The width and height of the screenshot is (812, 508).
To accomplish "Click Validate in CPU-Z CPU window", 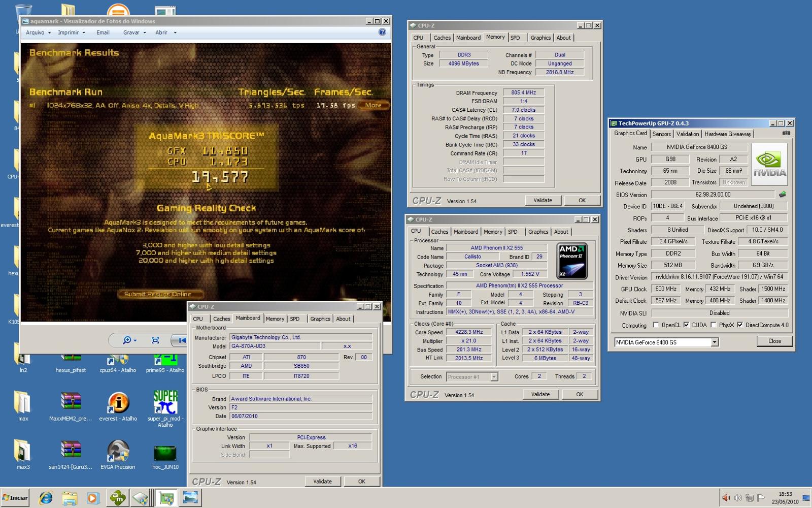I will 540,394.
